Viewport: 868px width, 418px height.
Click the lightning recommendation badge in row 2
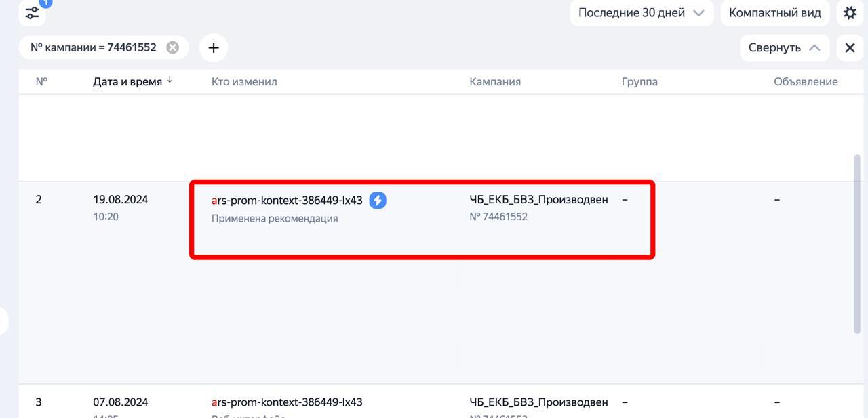[x=378, y=200]
